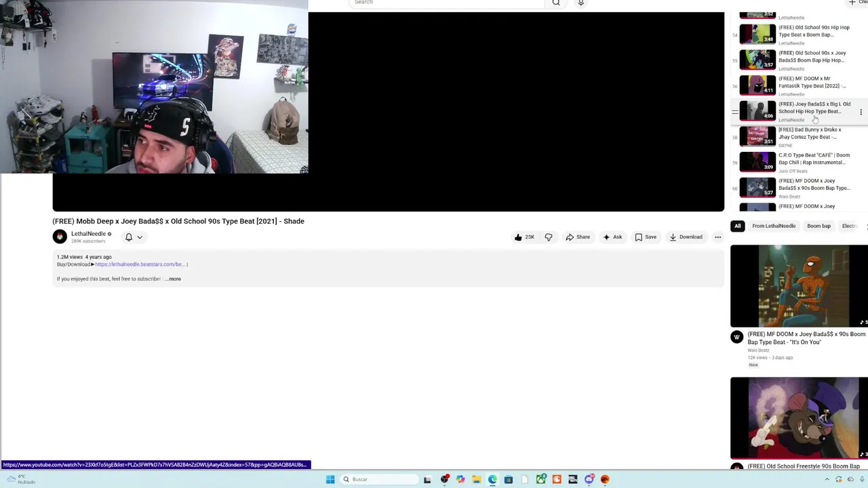The image size is (868, 488).
Task: Open Xbox app on taskbar
Action: point(541,479)
